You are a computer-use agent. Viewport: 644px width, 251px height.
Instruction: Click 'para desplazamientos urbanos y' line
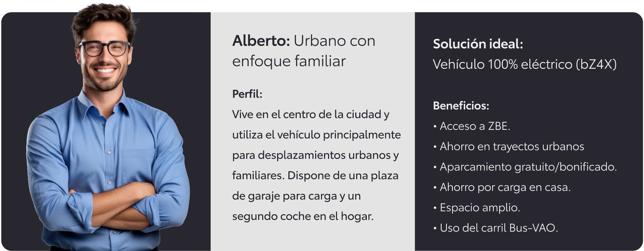point(315,155)
